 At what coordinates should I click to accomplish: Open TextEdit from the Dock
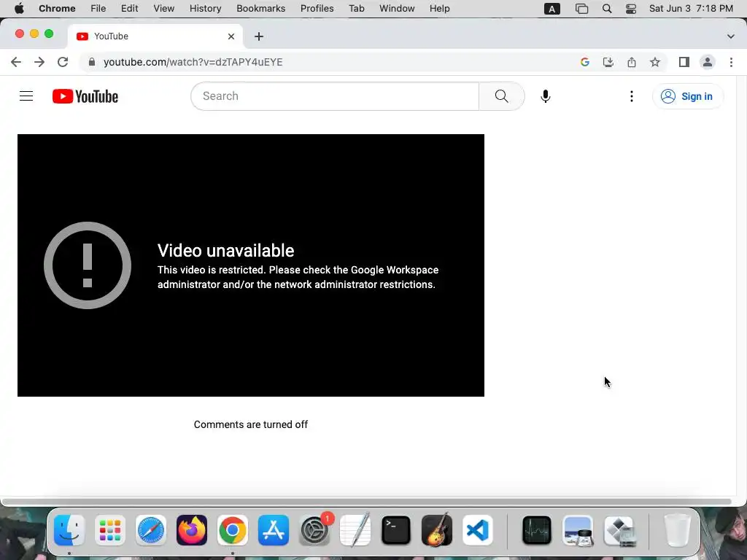[x=355, y=530]
